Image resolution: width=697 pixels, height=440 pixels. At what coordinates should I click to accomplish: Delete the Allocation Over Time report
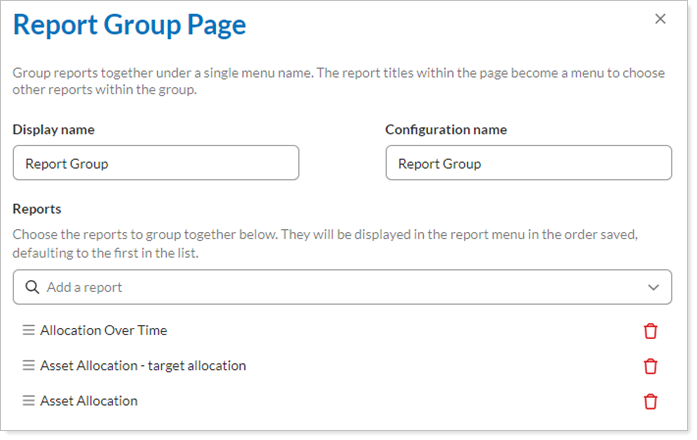(651, 331)
